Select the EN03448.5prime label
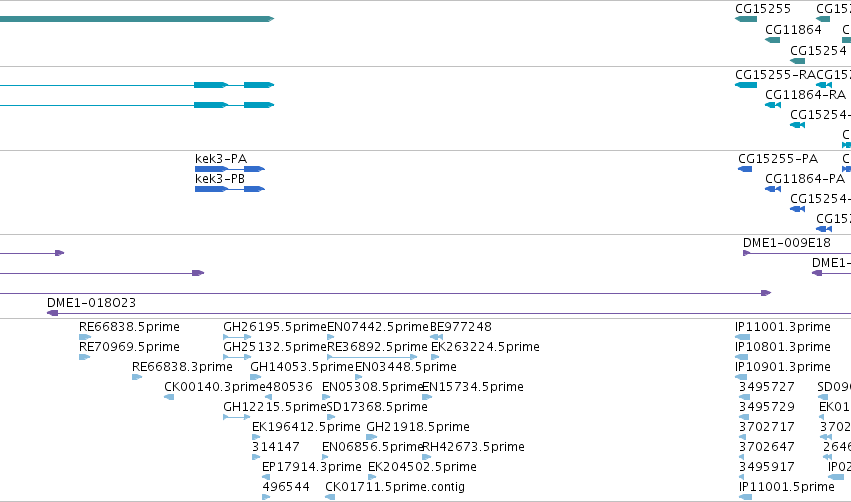The image size is (851, 502). coord(405,367)
